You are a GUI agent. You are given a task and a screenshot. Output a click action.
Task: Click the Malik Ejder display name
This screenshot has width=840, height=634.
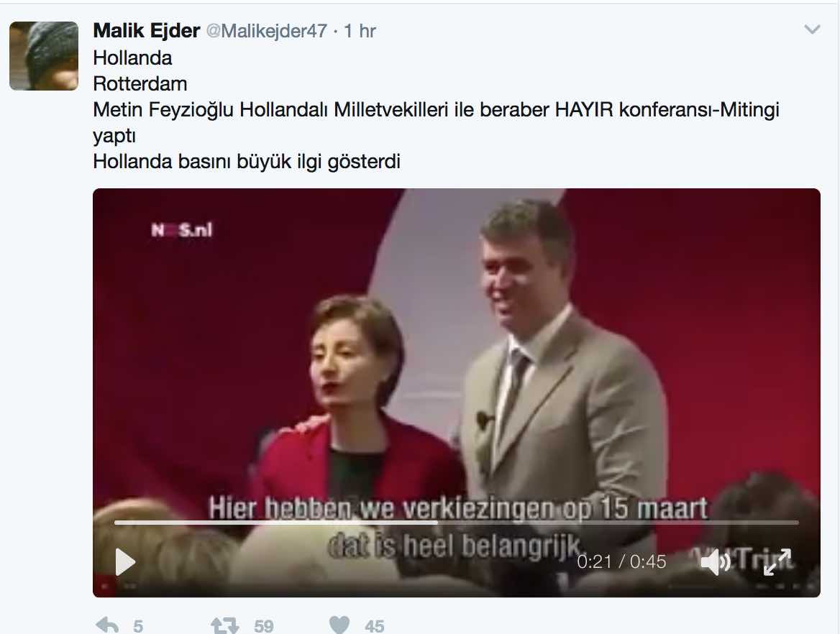point(146,30)
